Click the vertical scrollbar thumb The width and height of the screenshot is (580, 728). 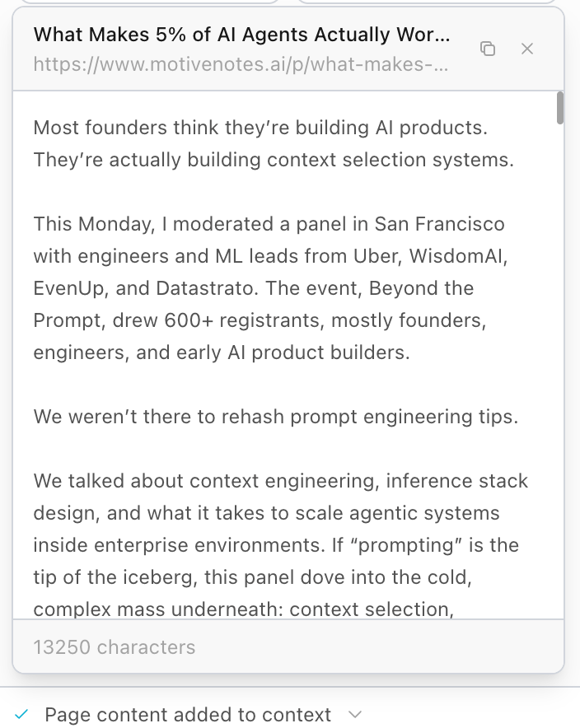click(560, 108)
